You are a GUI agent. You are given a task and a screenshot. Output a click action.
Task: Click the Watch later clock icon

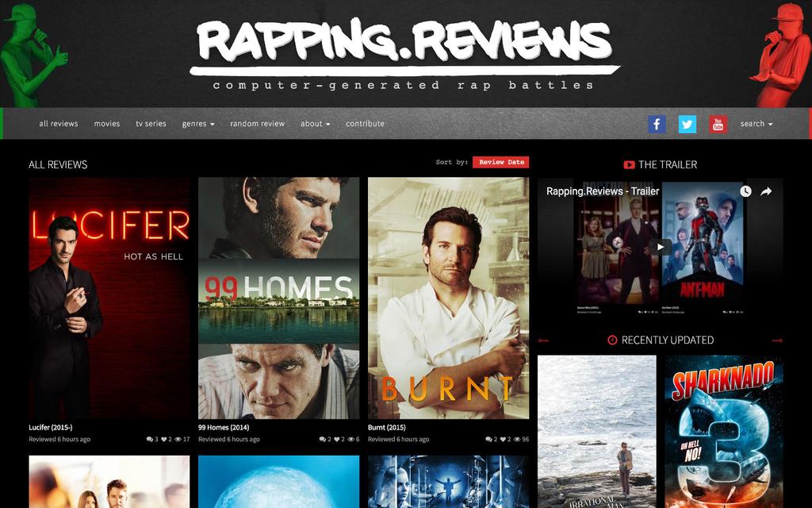pos(745,191)
